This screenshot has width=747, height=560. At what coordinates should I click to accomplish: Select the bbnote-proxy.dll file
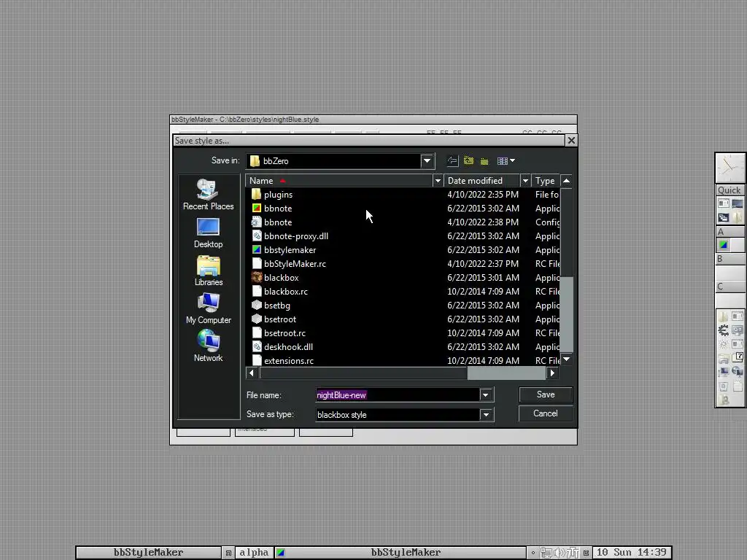tap(296, 236)
